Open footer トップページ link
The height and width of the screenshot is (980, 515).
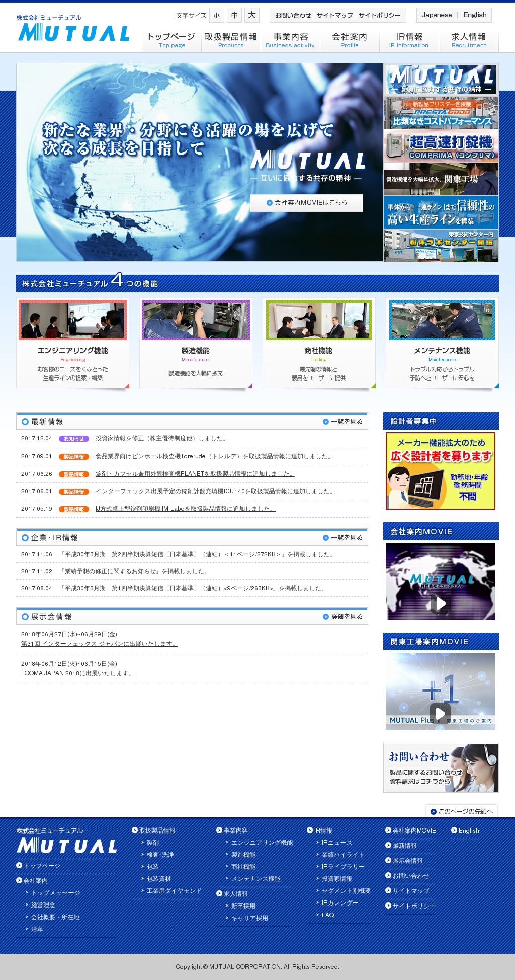point(38,866)
